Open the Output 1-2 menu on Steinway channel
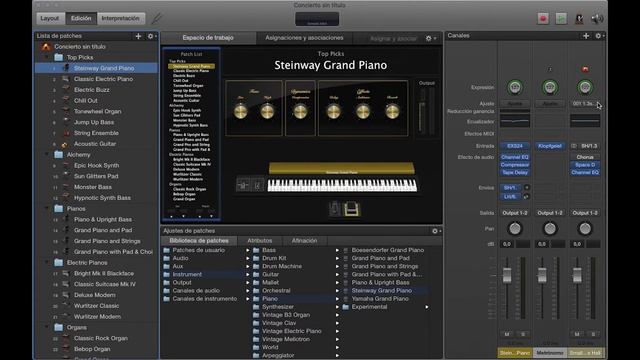The width and height of the screenshot is (640, 360). click(x=515, y=213)
